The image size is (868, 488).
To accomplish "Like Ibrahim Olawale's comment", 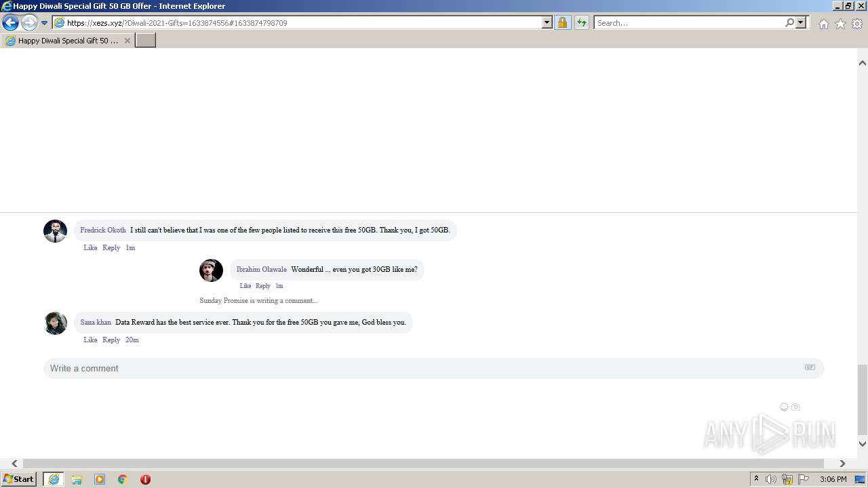I will 245,286.
